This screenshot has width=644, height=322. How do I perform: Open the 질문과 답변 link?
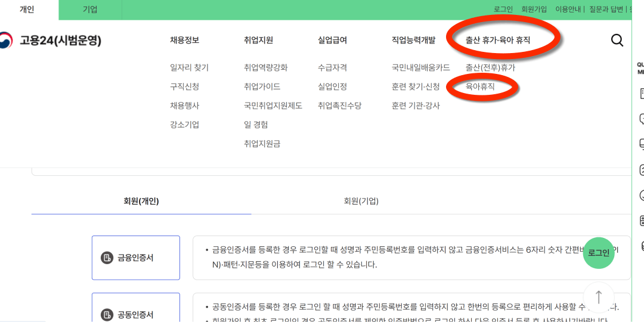click(606, 10)
